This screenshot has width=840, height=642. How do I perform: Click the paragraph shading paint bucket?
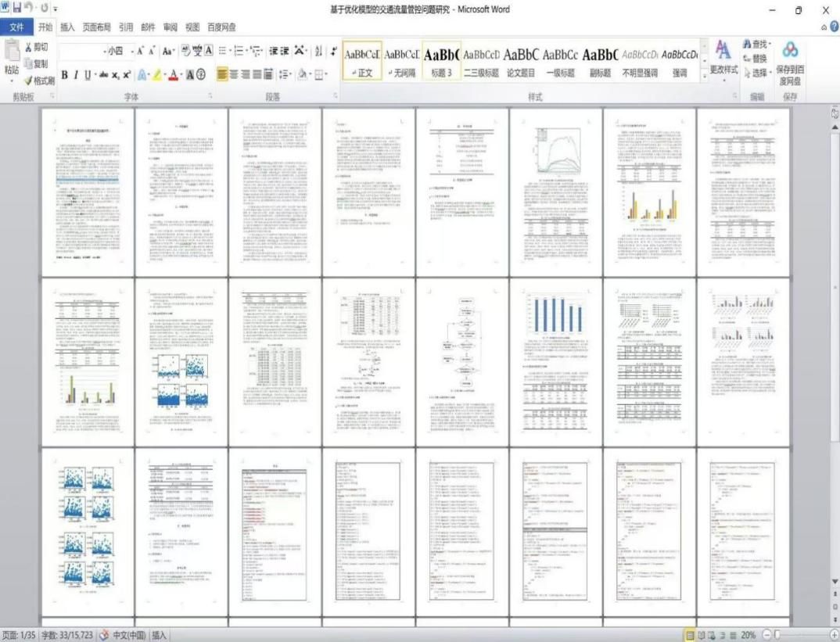pos(303,74)
